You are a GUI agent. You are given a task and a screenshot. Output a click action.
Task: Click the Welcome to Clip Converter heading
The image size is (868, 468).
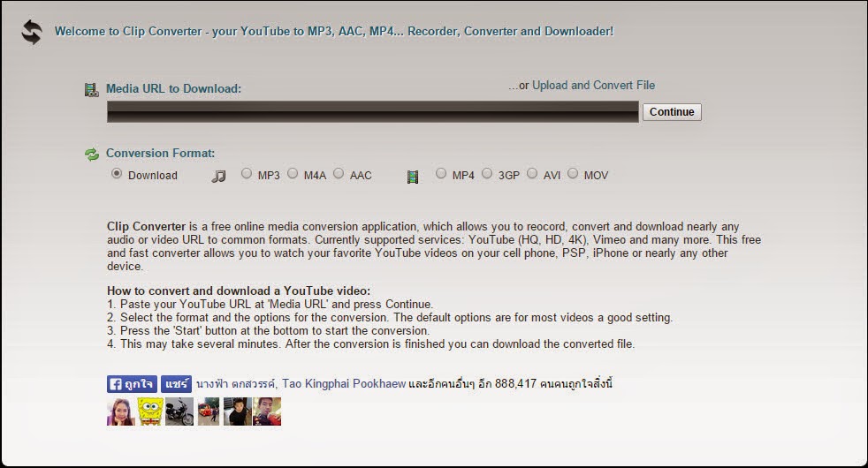pyautogui.click(x=334, y=32)
